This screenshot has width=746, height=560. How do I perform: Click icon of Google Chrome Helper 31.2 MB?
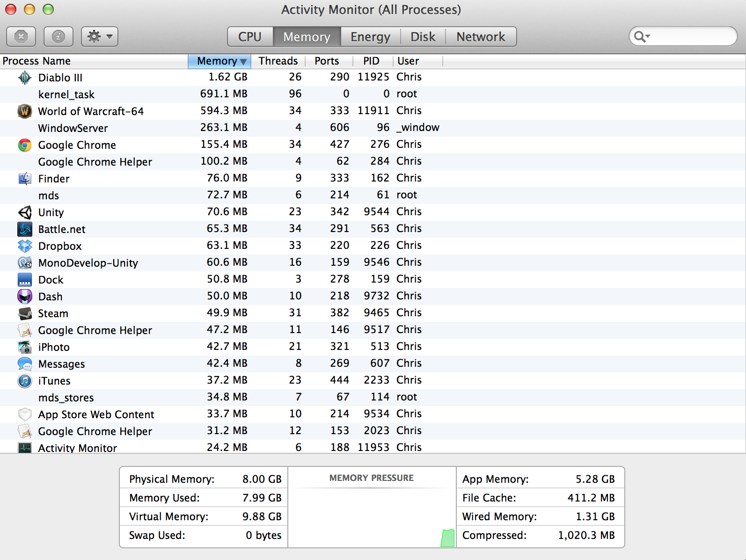25,431
